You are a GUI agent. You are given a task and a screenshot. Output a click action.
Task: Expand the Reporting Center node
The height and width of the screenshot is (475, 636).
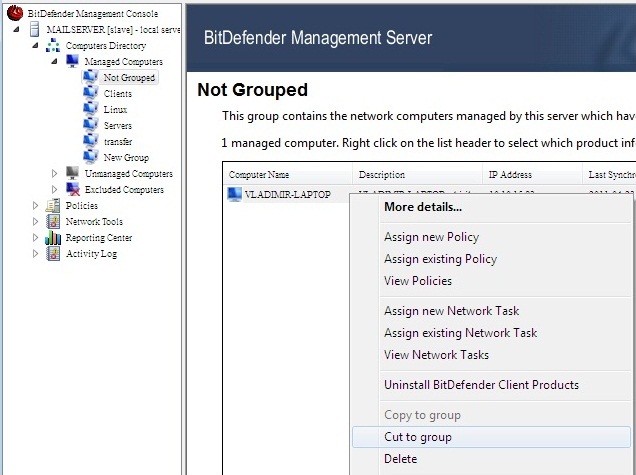(x=35, y=237)
